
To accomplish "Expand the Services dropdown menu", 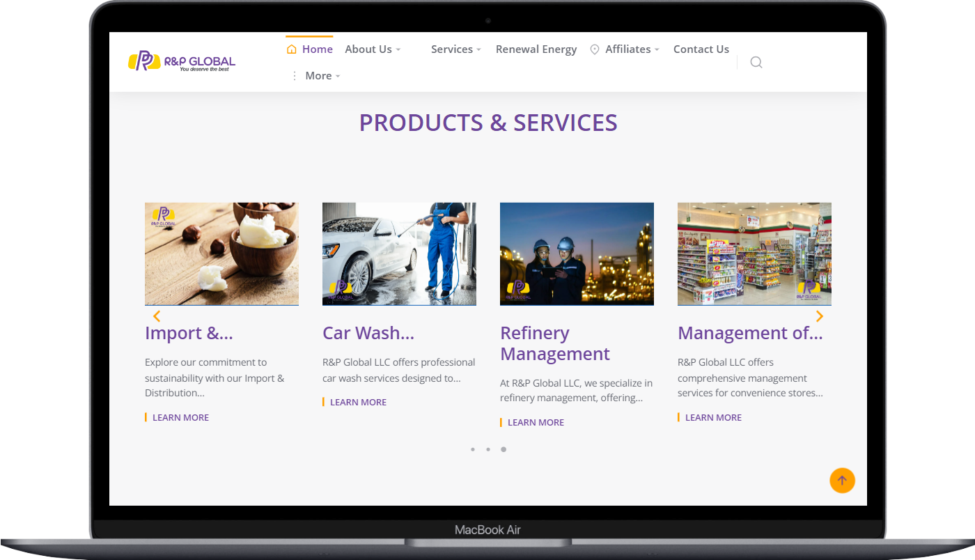I will [x=455, y=49].
